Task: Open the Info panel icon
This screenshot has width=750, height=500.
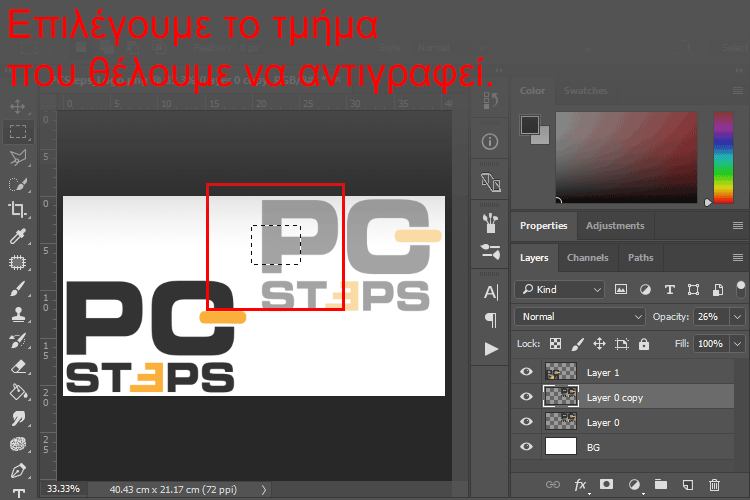Action: [x=490, y=142]
